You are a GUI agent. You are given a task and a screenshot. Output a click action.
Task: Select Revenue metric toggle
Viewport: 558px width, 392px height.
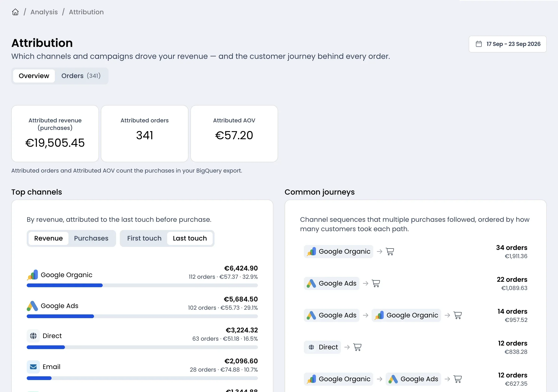click(48, 238)
